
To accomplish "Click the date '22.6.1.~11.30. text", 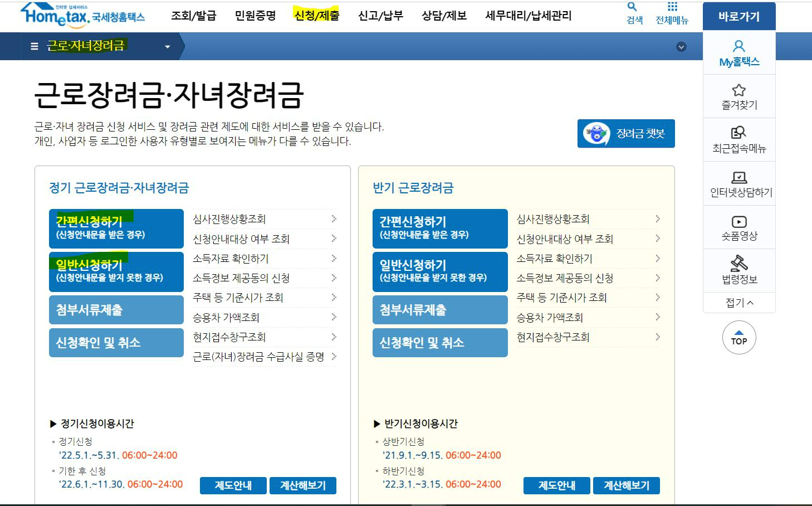I will pyautogui.click(x=92, y=484).
